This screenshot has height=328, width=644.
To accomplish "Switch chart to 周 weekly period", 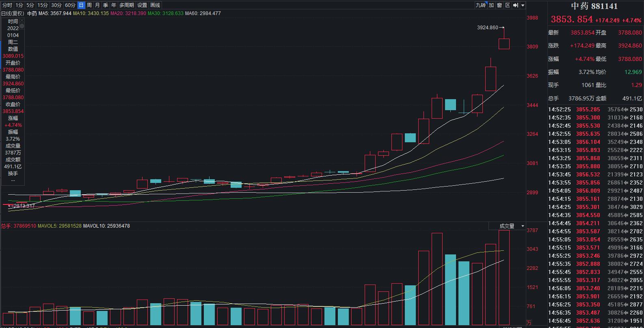I will coord(89,5).
